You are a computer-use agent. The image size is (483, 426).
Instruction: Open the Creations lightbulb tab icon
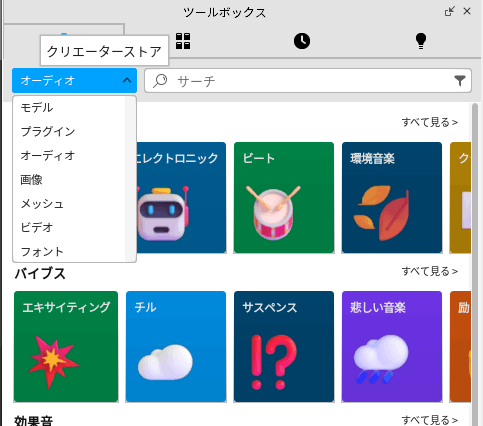pyautogui.click(x=421, y=41)
